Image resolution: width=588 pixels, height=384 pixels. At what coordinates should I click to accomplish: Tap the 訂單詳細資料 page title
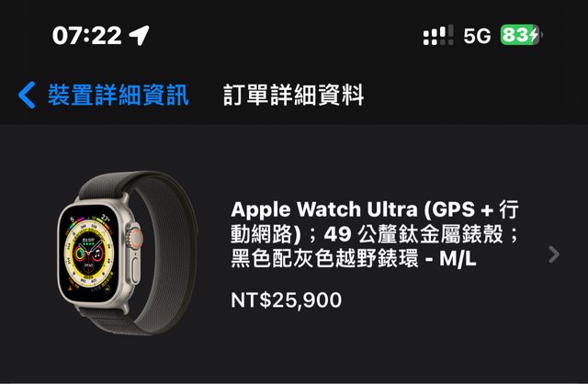pos(293,95)
